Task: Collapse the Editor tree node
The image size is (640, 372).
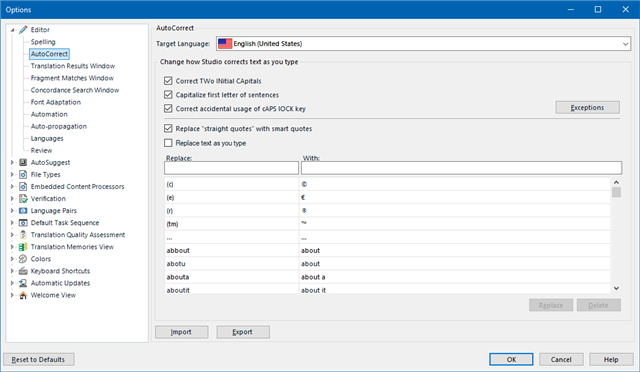Action: pos(12,30)
